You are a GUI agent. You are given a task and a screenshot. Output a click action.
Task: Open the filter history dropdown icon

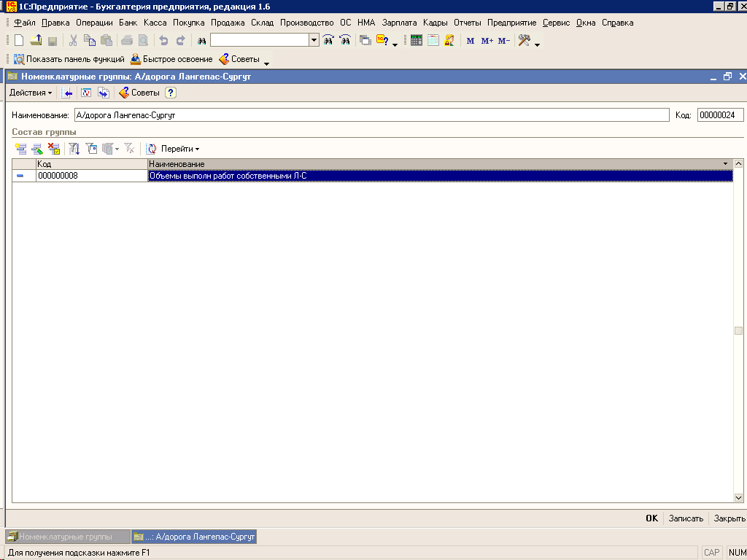(x=110, y=149)
